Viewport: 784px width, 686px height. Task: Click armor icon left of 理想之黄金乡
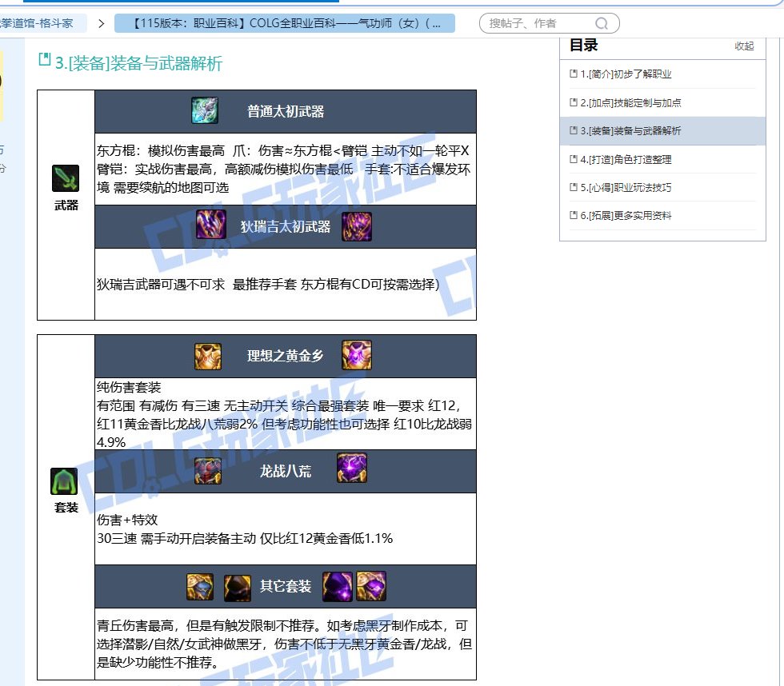click(x=208, y=356)
